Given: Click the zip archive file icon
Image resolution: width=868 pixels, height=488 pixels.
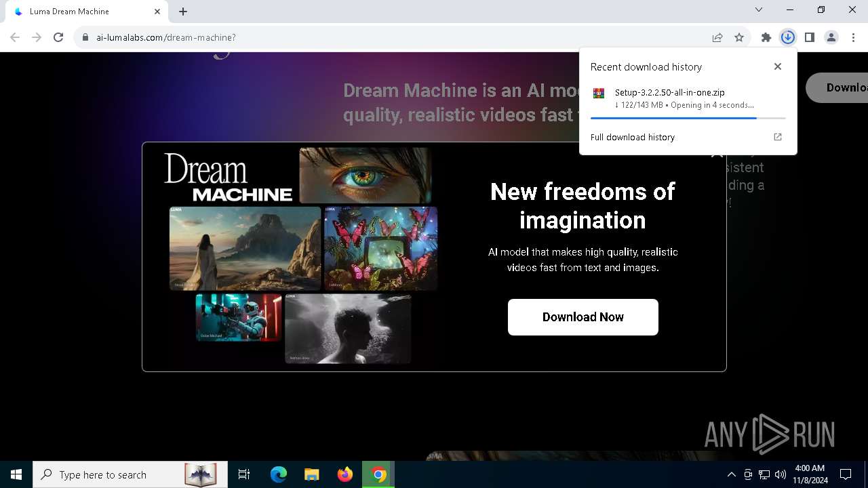Looking at the screenshot, I should [x=598, y=94].
